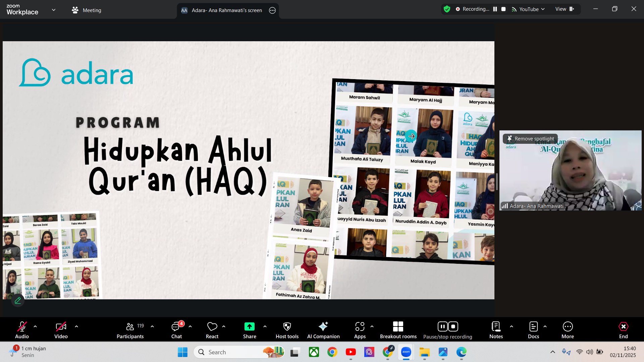Click the green Share screen button

point(249,326)
